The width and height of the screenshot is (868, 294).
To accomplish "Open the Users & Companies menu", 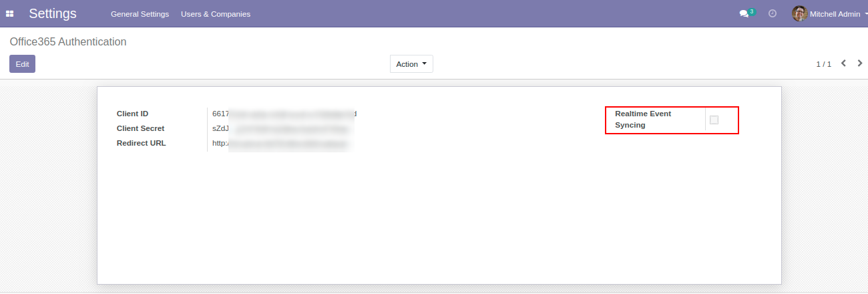I will click(x=216, y=14).
